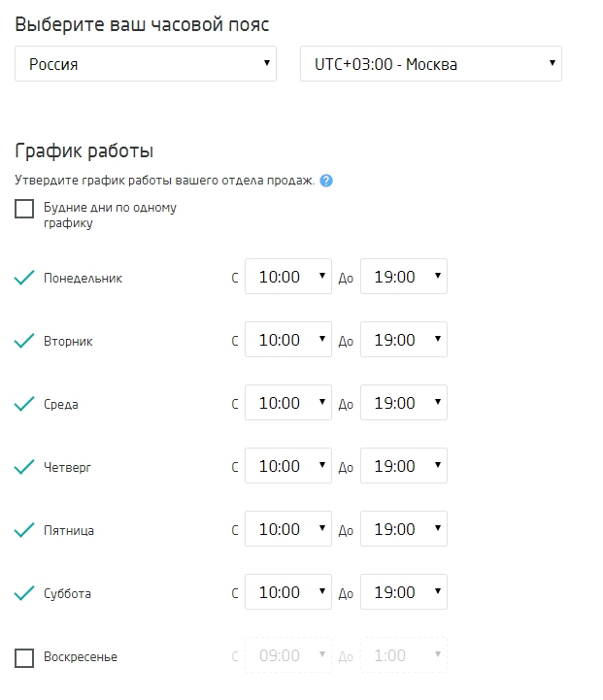Open the UTC+03:00 - Москва timezone dropdown
603x700 pixels.
click(431, 63)
